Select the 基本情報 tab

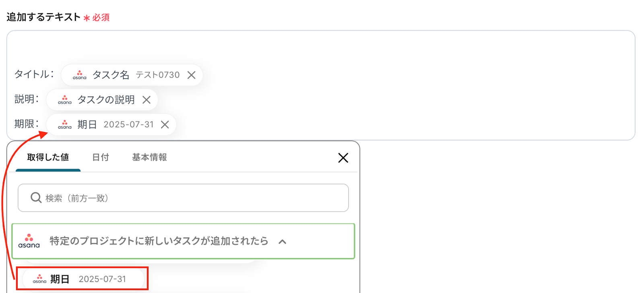[149, 157]
